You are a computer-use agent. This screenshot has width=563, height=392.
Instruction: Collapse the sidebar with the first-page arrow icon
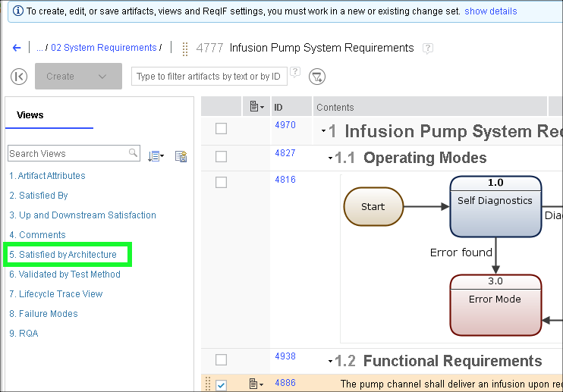20,76
